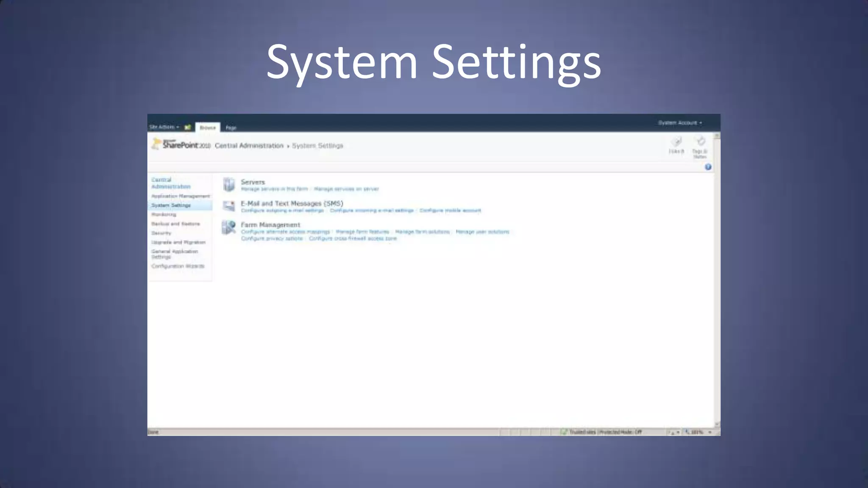This screenshot has height=488, width=868.
Task: Open Manage farm solutions link
Action: coord(422,232)
